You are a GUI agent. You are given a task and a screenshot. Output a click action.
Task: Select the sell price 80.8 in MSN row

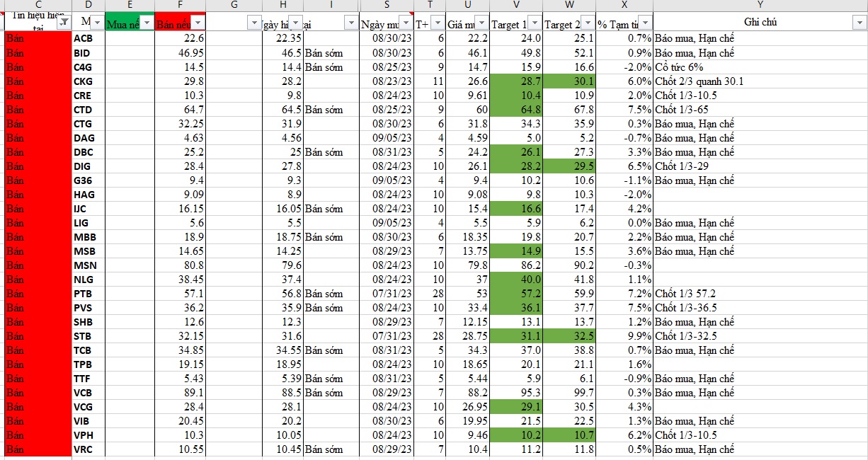181,265
